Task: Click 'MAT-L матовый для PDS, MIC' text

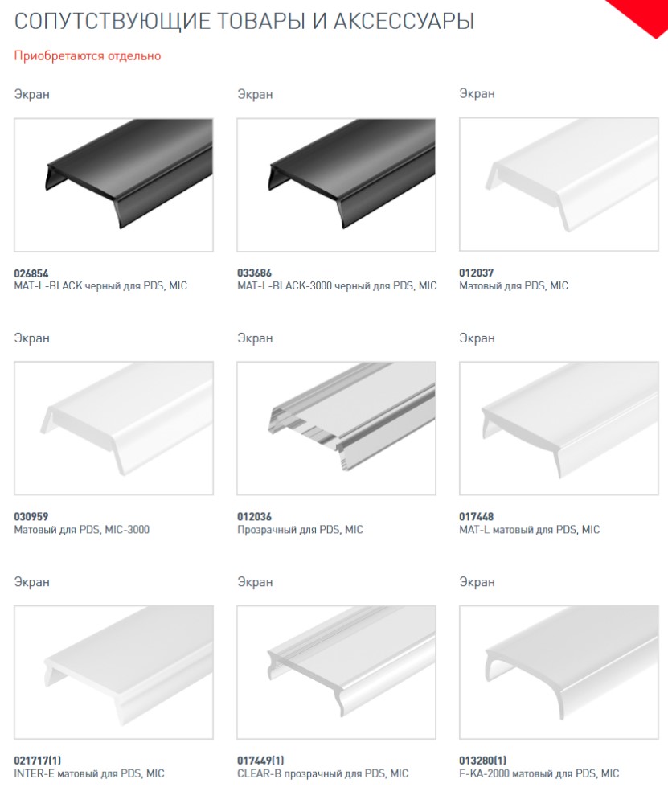Action: pos(529,530)
